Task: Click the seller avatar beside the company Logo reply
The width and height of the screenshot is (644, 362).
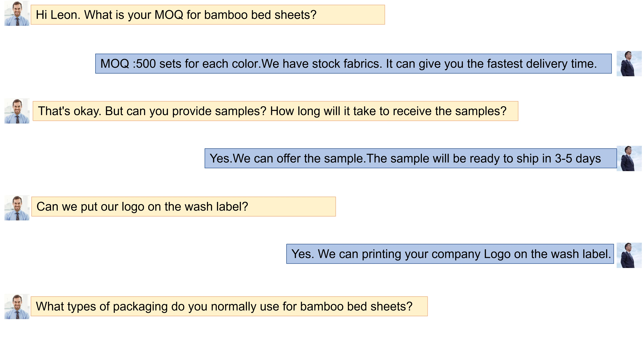Action: (x=629, y=255)
